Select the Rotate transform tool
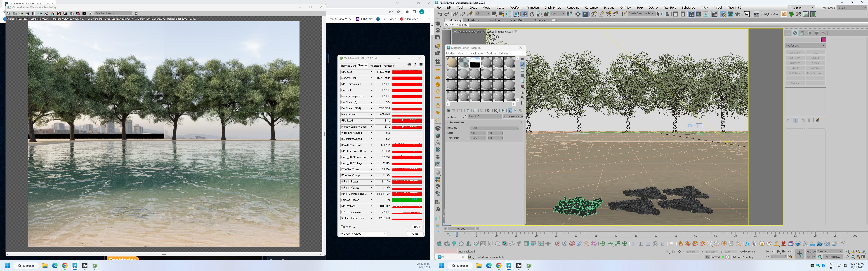Screen dimensions: 868x271 coord(532,14)
